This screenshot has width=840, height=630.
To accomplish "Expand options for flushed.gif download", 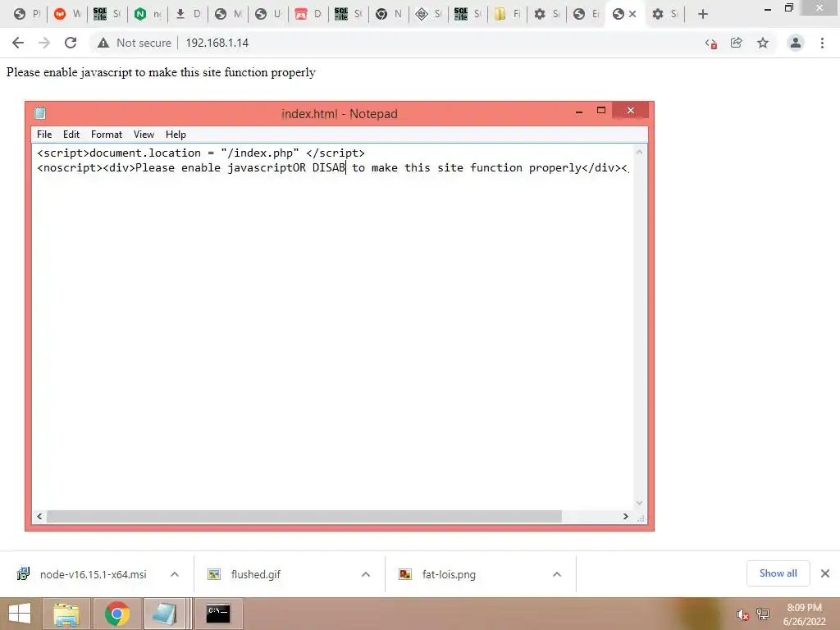I will 366,574.
